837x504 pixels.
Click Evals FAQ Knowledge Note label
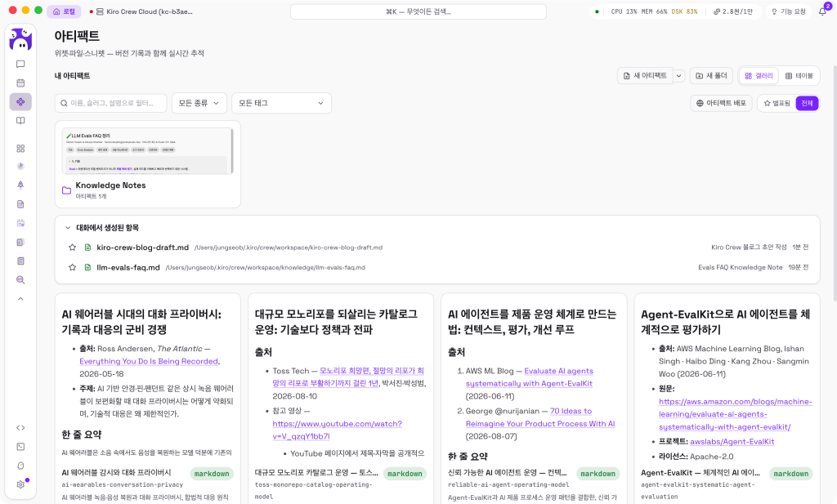[740, 267]
